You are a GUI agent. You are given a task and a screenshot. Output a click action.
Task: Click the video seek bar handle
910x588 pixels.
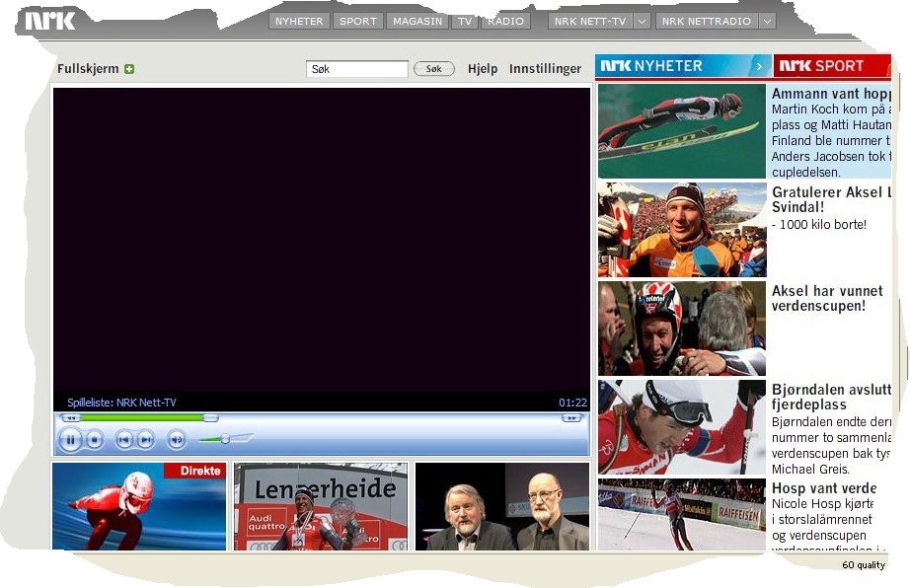coord(210,418)
